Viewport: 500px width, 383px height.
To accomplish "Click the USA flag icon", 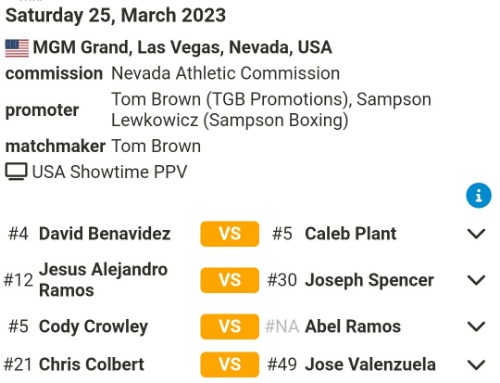I will (17, 48).
